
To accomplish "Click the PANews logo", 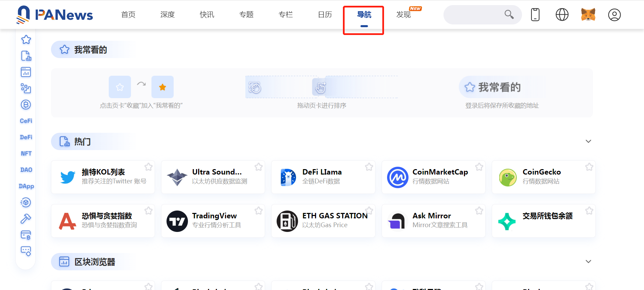I will click(x=55, y=15).
